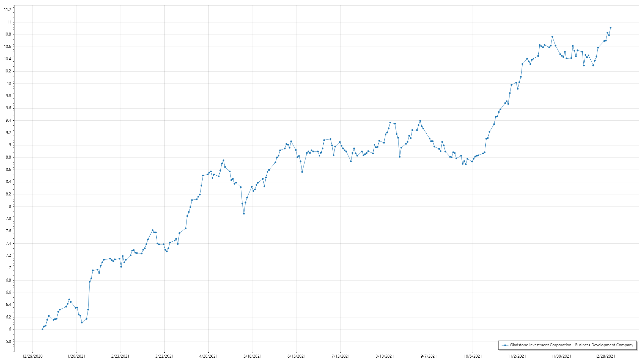Click the 12/28/2021 date label on x-axis
The width and height of the screenshot is (644, 362).
[x=605, y=356]
